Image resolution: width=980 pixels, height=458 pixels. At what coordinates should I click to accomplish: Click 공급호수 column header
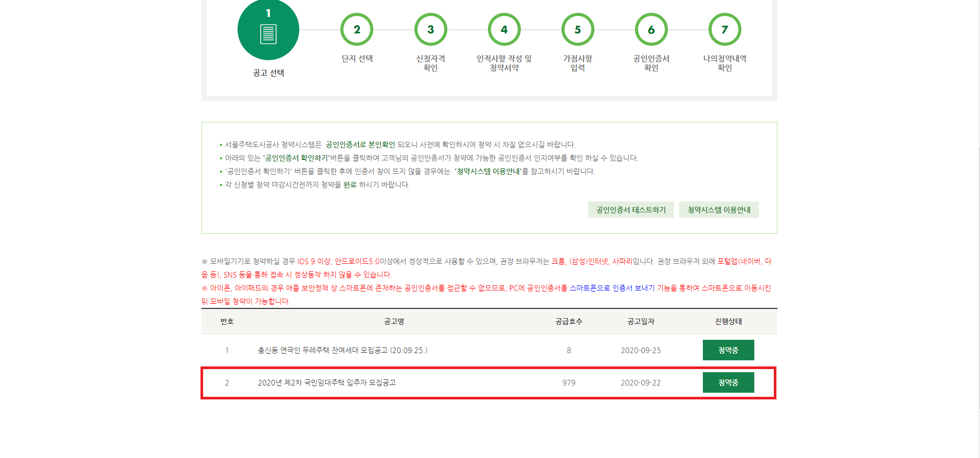pos(569,321)
